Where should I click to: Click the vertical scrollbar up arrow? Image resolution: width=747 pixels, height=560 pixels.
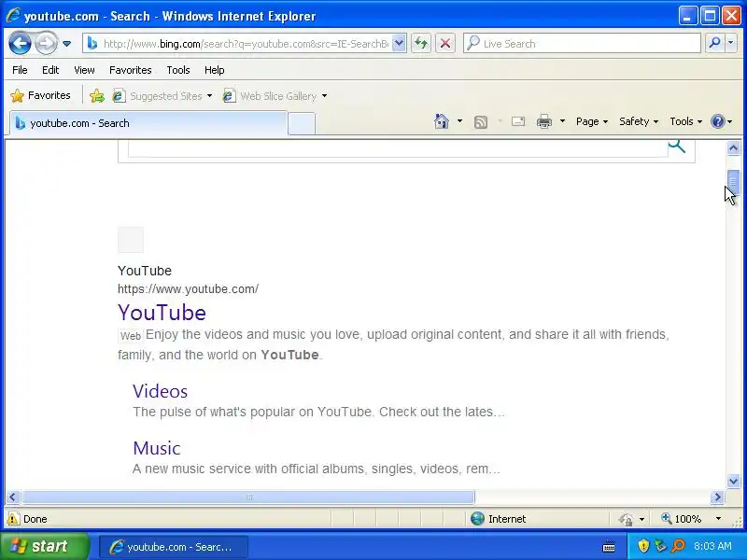coord(733,148)
